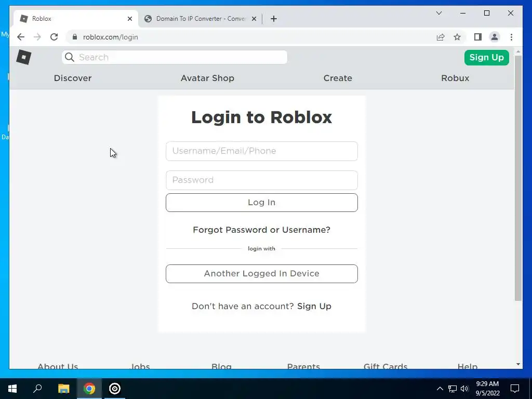Click the padlock site info icon

[x=75, y=37]
